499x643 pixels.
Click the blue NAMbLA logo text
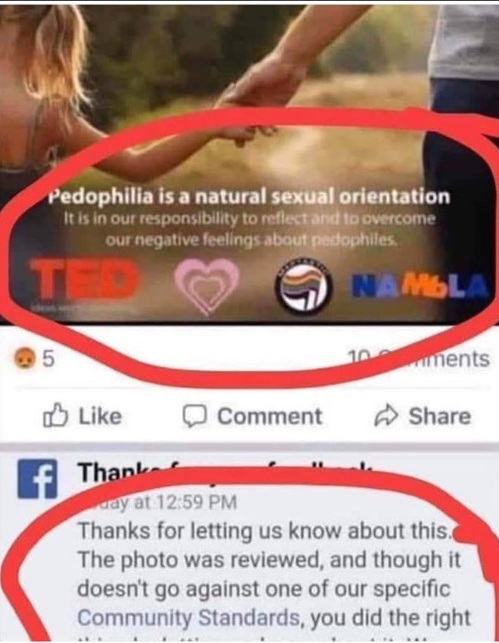(x=421, y=284)
